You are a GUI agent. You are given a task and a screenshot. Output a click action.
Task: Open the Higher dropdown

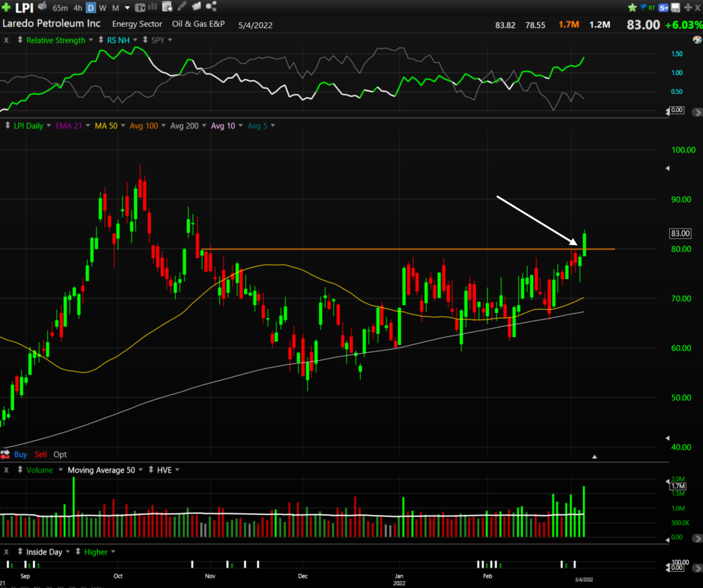(x=113, y=551)
